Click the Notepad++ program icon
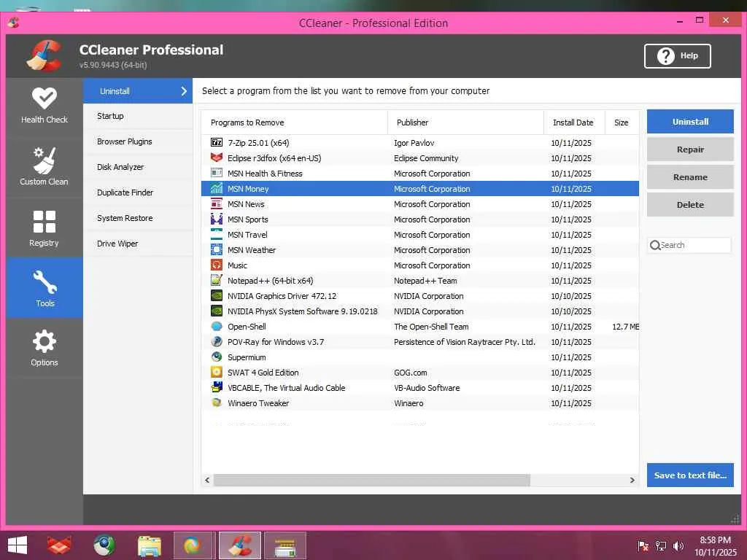The height and width of the screenshot is (560, 747). tap(216, 280)
